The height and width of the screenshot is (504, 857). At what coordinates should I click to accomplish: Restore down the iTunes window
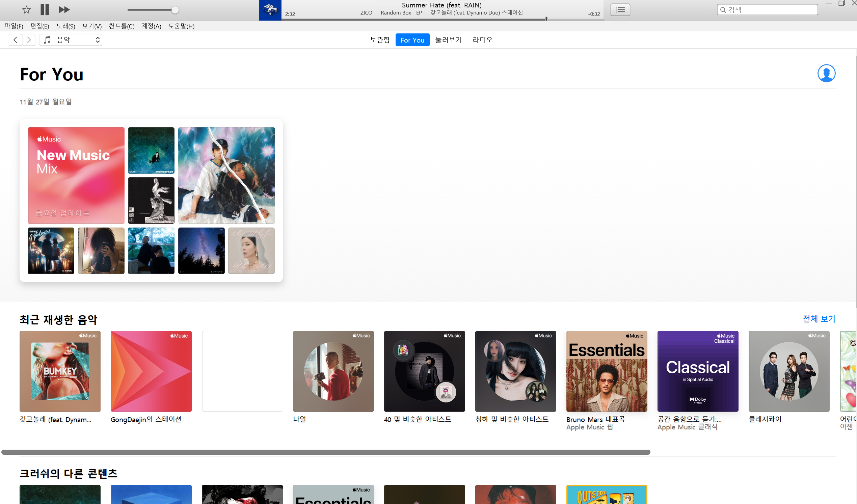tap(842, 3)
